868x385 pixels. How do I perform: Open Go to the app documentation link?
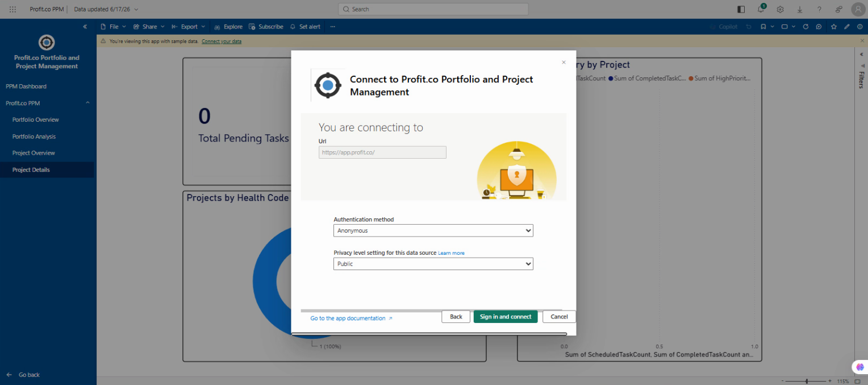point(351,318)
